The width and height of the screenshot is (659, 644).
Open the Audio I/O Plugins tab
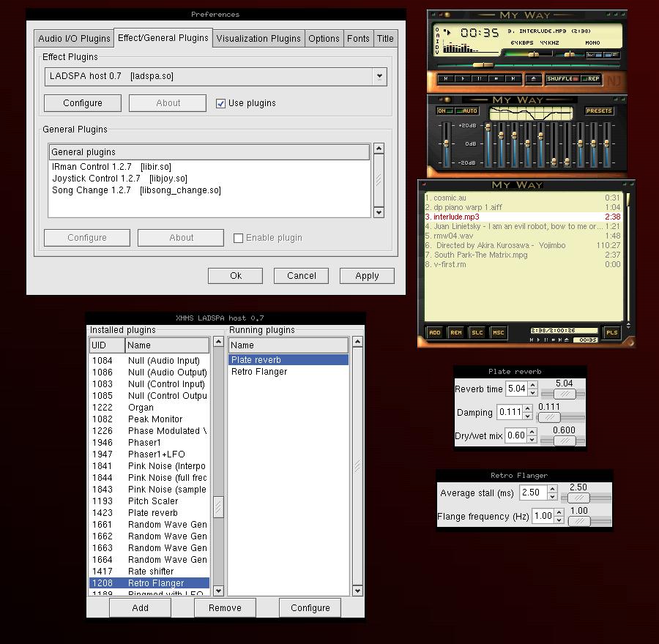[74, 38]
